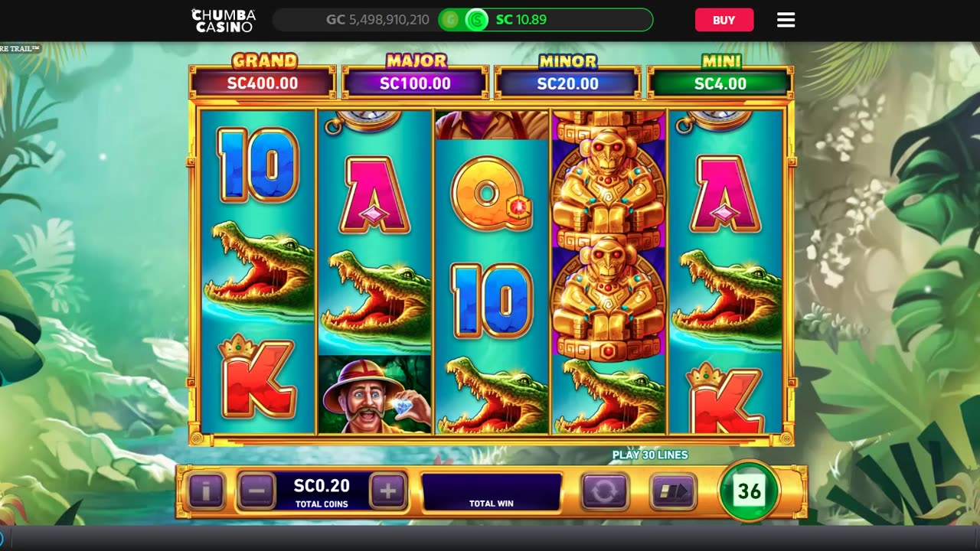Screen dimensions: 980x551
Task: Open the hamburger menu icon
Action: [x=786, y=20]
